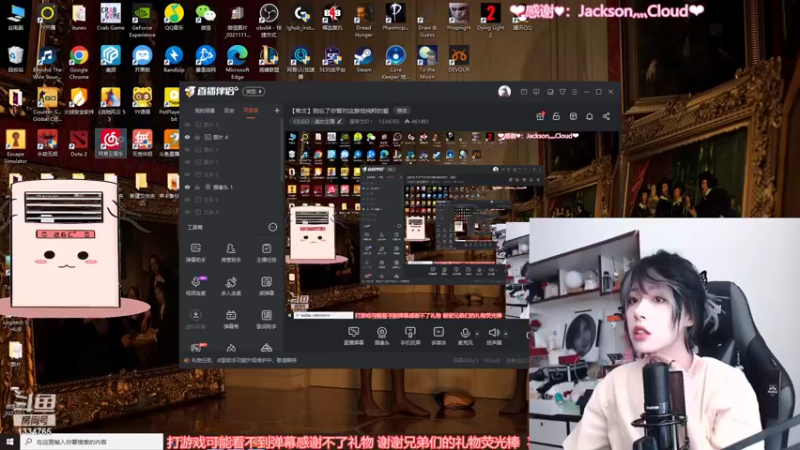
Task: Click the share icon in streaming app
Action: (606, 116)
